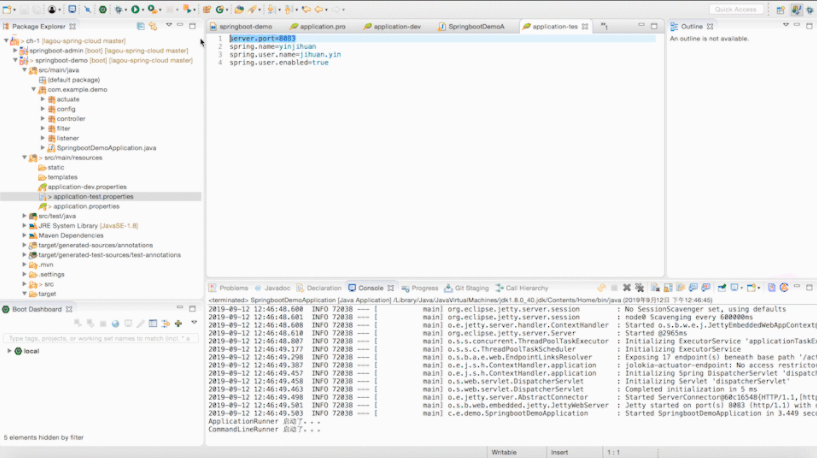Screen dimensions: 817x458
Task: Click the green G refresh toolbar icon
Action: pyautogui.click(x=220, y=9)
